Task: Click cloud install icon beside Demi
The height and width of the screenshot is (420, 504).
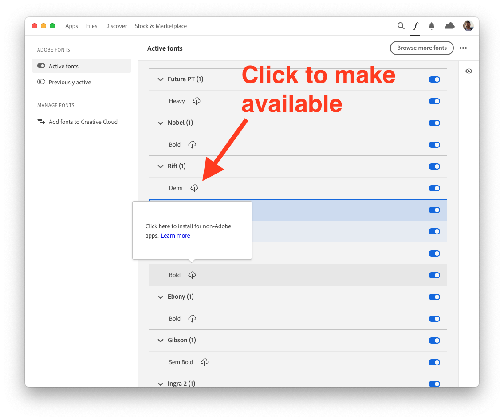Action: pos(194,188)
